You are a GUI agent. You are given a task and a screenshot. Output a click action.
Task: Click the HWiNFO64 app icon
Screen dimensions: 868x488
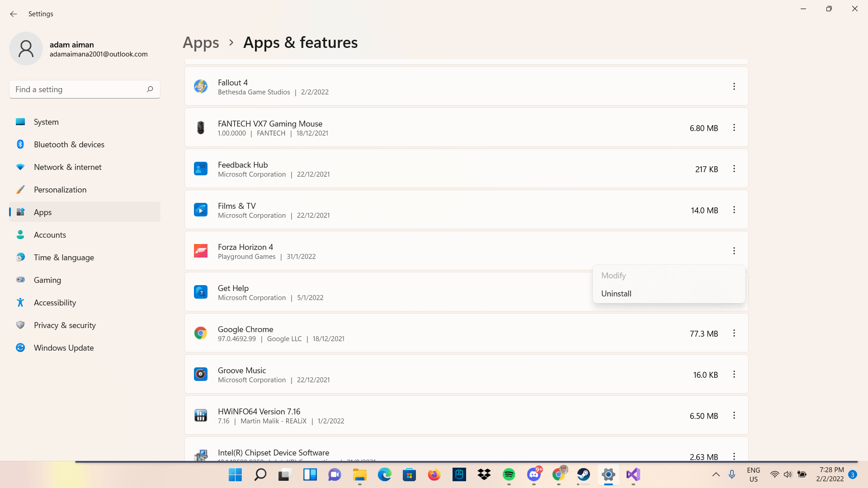201,415
